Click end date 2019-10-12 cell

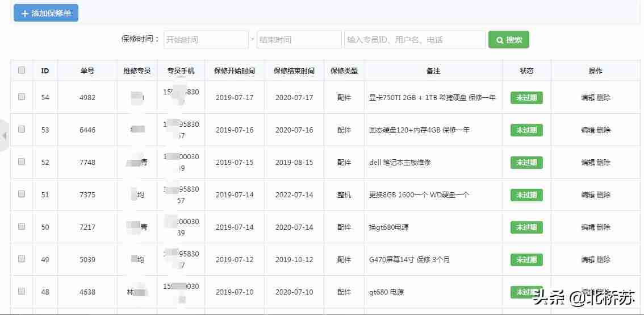point(294,259)
